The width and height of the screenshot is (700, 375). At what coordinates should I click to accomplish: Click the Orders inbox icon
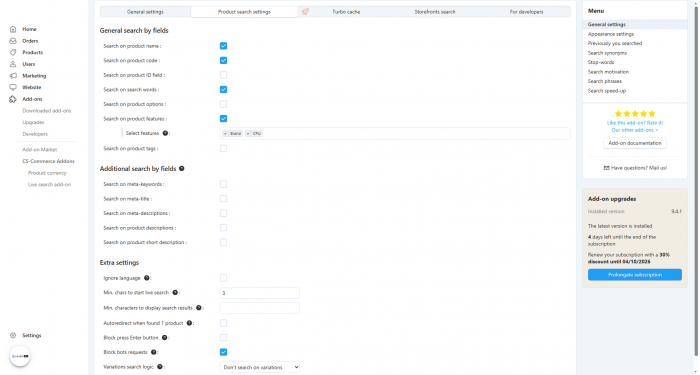(x=13, y=41)
